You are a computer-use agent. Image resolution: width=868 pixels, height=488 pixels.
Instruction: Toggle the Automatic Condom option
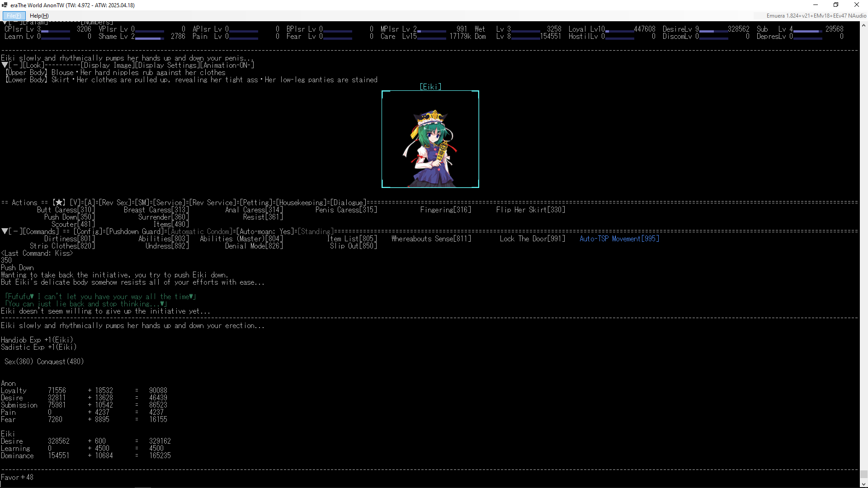201,231
